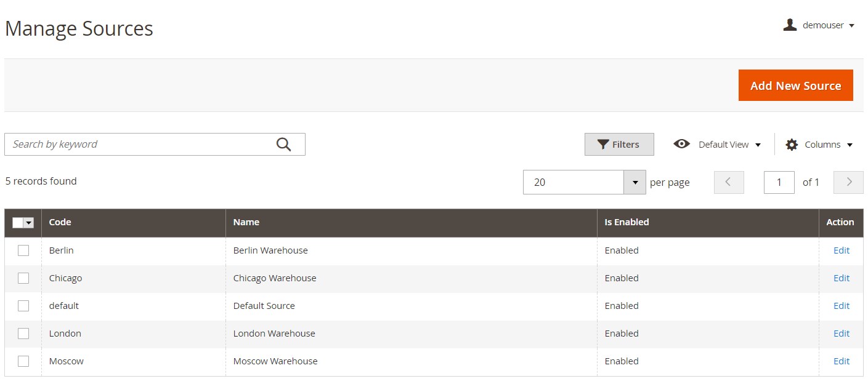Viewport: 868px width, 384px height.
Task: Click the 5 records found text
Action: coord(41,181)
